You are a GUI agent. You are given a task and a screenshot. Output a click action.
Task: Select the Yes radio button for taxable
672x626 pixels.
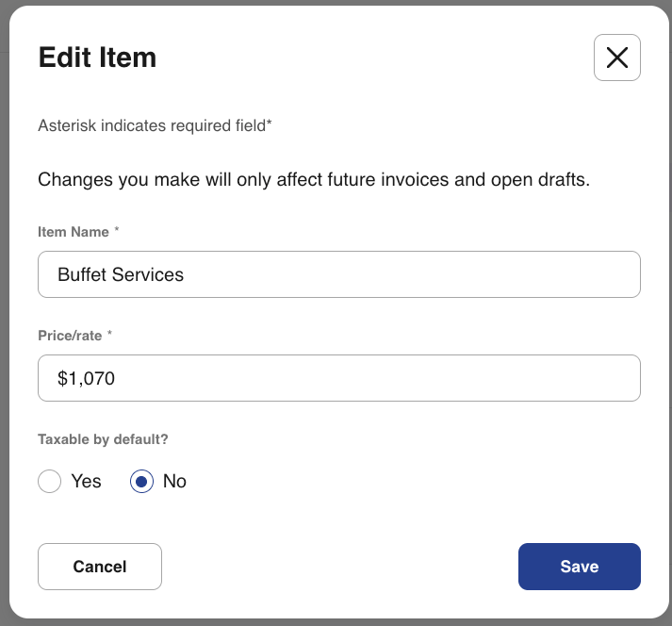(49, 482)
